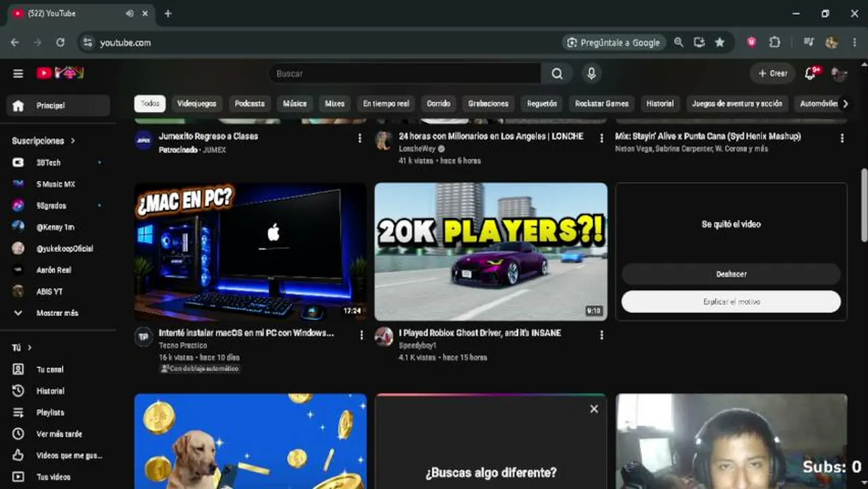868x489 pixels.
Task: Select the Videojuegos filter chip
Action: tap(196, 103)
